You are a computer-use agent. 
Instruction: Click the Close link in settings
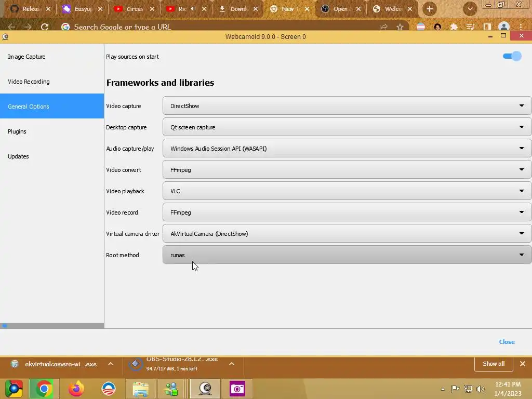click(x=507, y=342)
